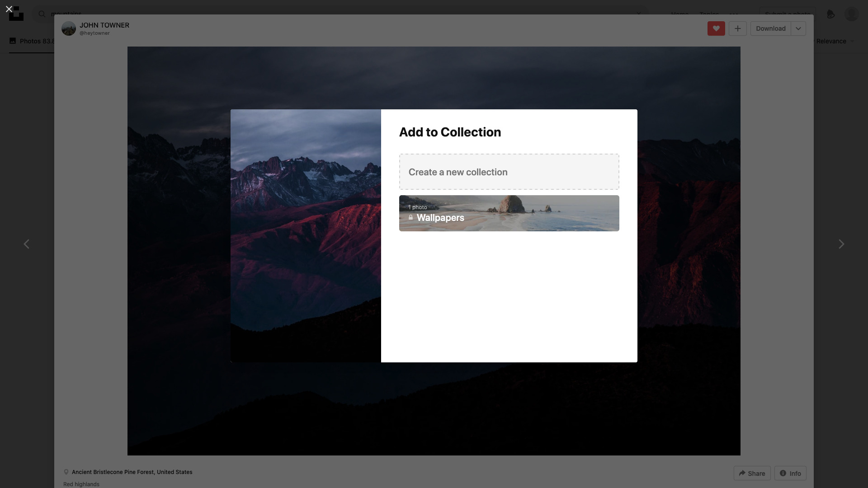
Task: Close the photo overlay with X
Action: point(9,9)
